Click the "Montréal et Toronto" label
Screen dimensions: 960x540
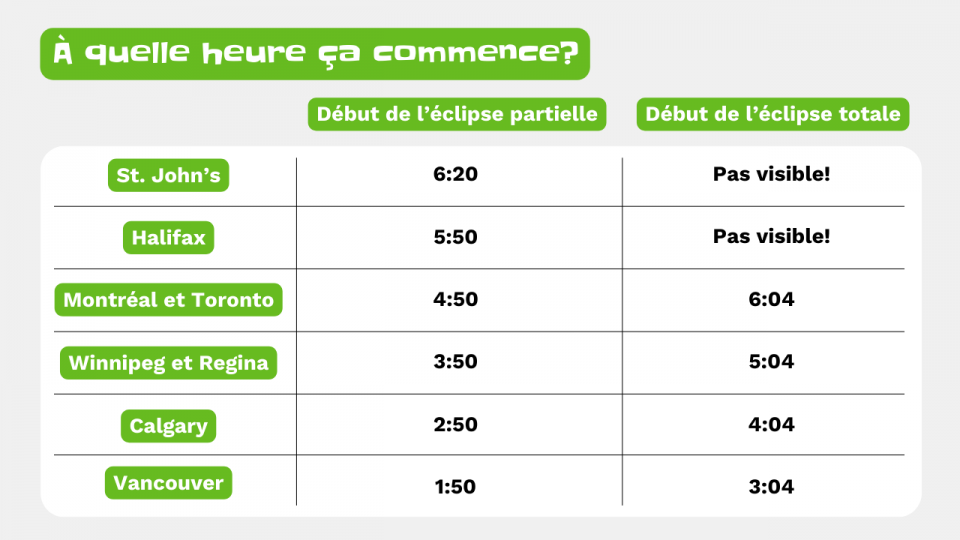click(x=168, y=300)
